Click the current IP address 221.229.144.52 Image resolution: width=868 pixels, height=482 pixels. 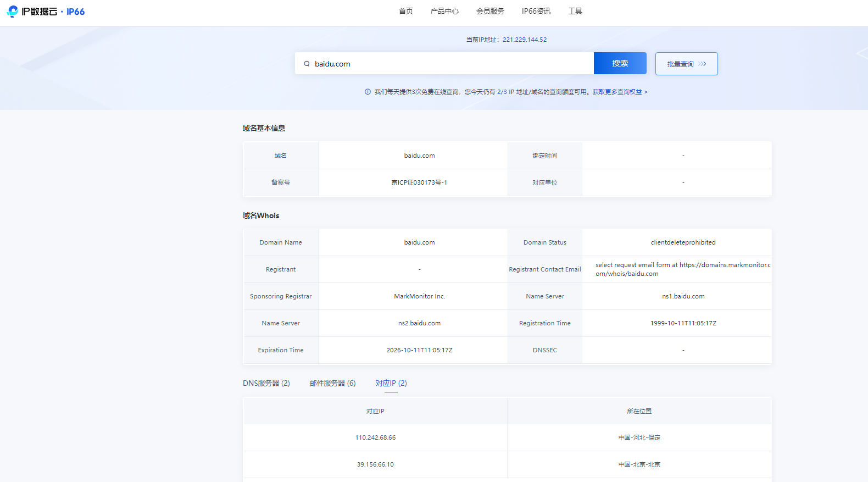(525, 40)
